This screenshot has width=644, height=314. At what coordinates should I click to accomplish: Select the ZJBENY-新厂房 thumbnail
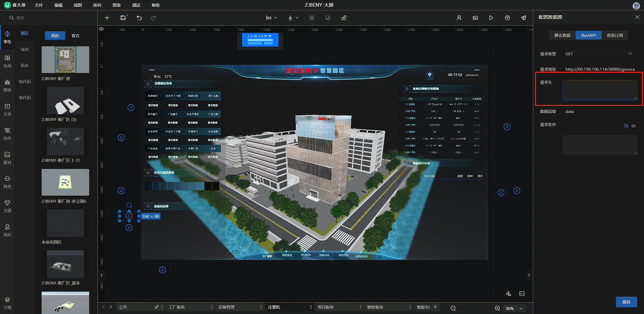[x=65, y=60]
